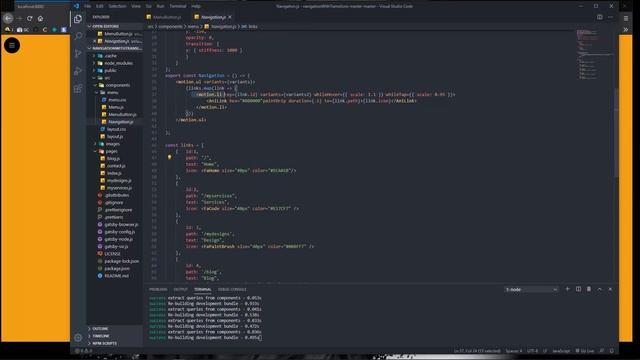Kill terminal with trash icon
This screenshot has height=360, width=640.
tap(589, 289)
